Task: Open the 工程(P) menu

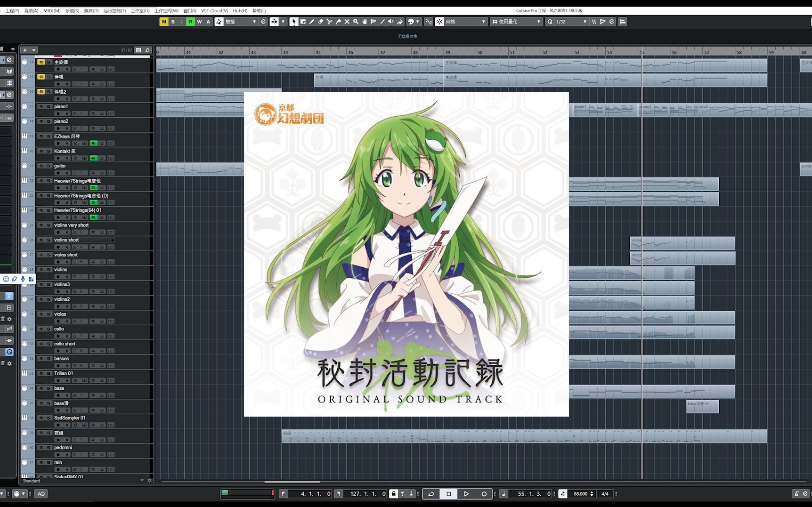Action: click(x=12, y=11)
